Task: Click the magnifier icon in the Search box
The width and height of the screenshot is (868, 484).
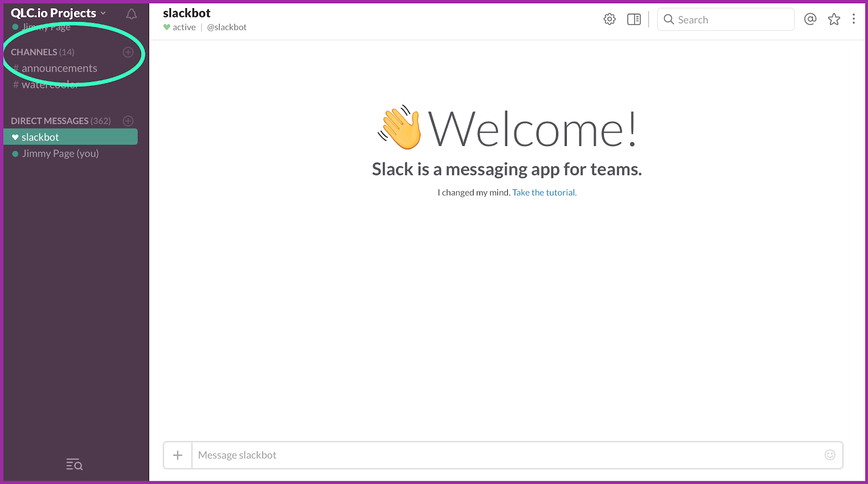Action: [669, 20]
